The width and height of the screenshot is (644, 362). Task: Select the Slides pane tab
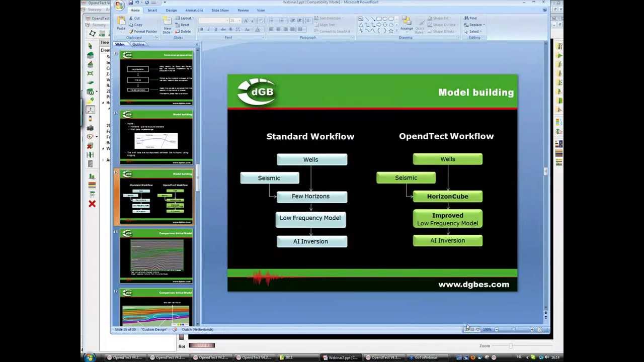point(120,44)
